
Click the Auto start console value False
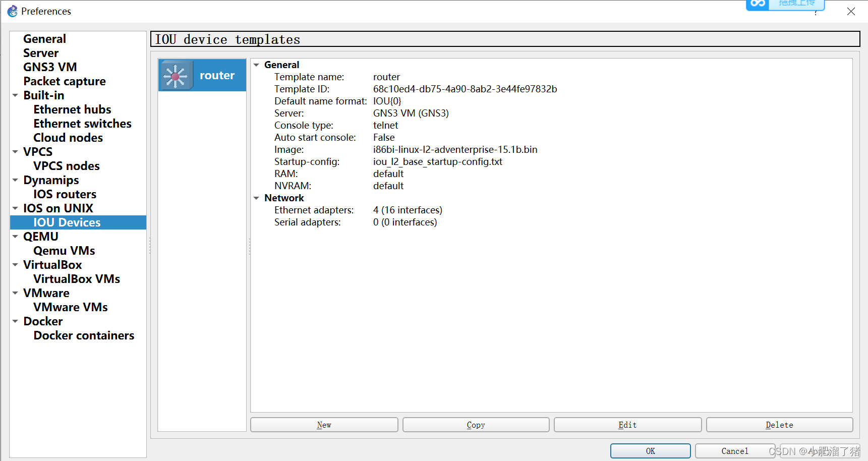point(384,138)
